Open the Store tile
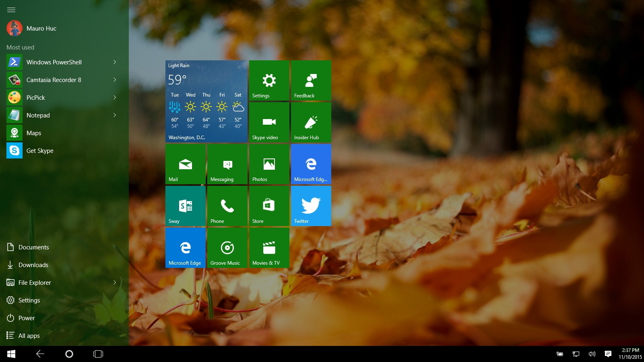The height and width of the screenshot is (362, 644). (269, 206)
